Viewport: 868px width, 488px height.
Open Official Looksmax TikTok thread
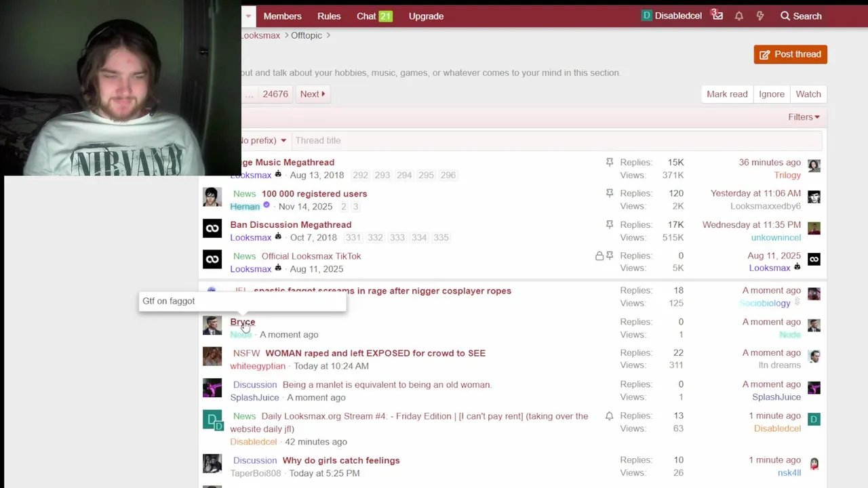311,256
